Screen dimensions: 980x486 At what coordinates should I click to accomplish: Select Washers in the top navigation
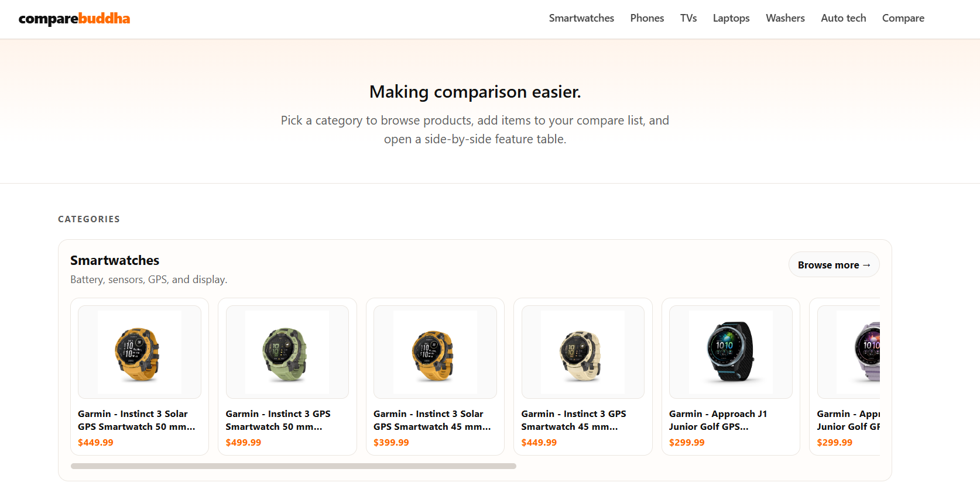pyautogui.click(x=785, y=18)
